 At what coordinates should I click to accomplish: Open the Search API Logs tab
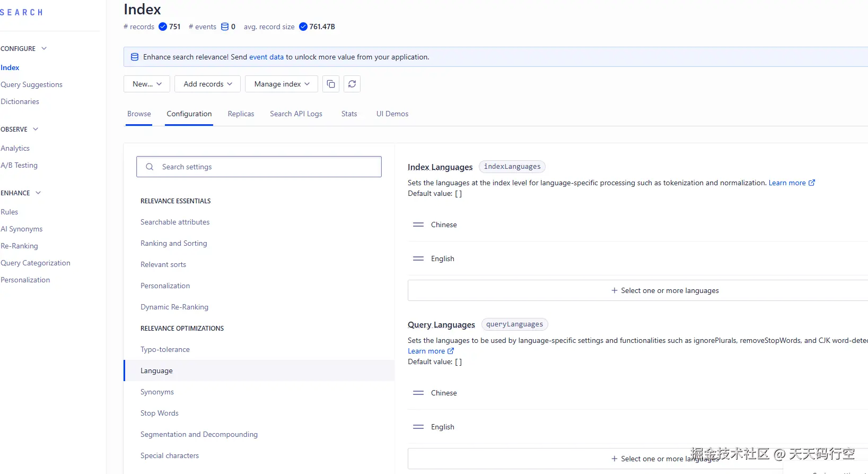click(296, 114)
